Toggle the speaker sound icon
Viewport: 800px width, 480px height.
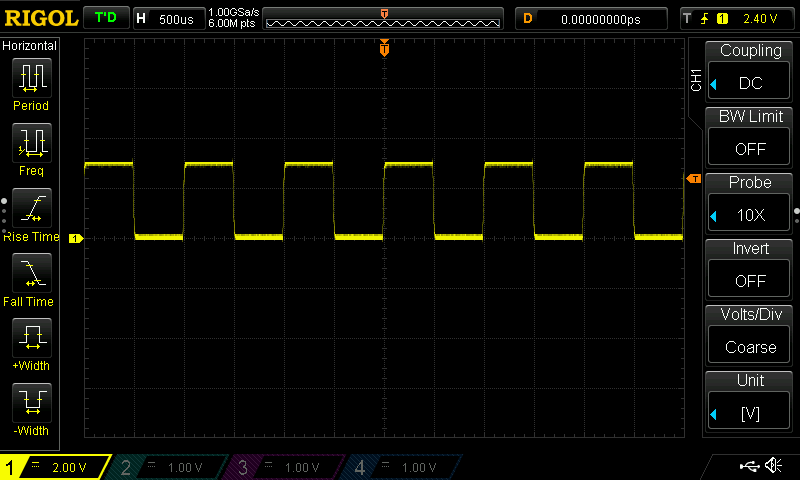pyautogui.click(x=773, y=465)
